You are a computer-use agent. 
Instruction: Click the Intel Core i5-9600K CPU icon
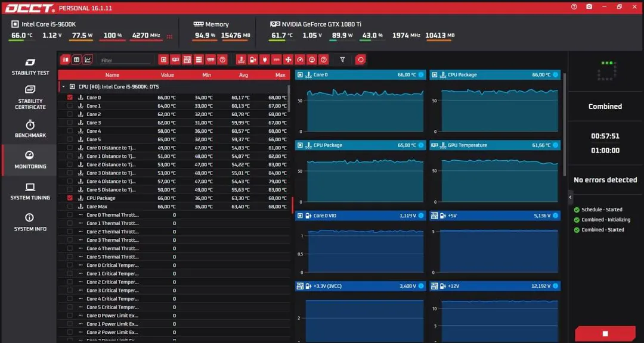pos(15,24)
